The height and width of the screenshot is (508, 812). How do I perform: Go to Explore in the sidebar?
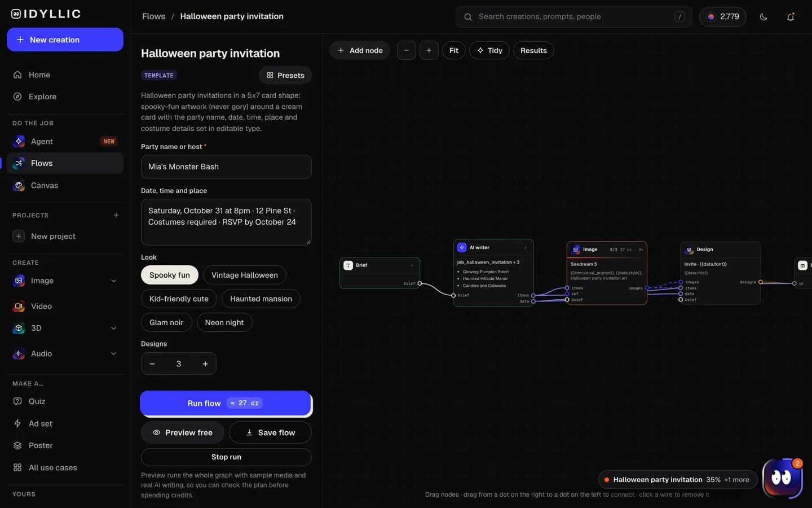click(x=65, y=97)
